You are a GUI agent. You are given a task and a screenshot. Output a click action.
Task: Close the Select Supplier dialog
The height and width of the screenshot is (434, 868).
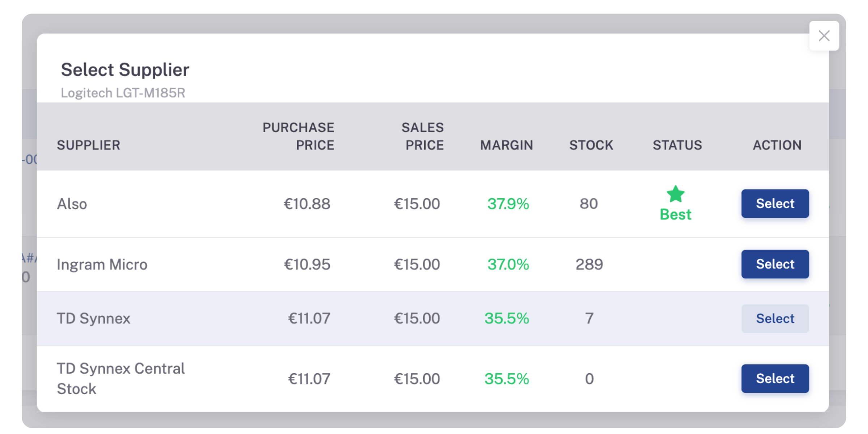[x=824, y=36]
